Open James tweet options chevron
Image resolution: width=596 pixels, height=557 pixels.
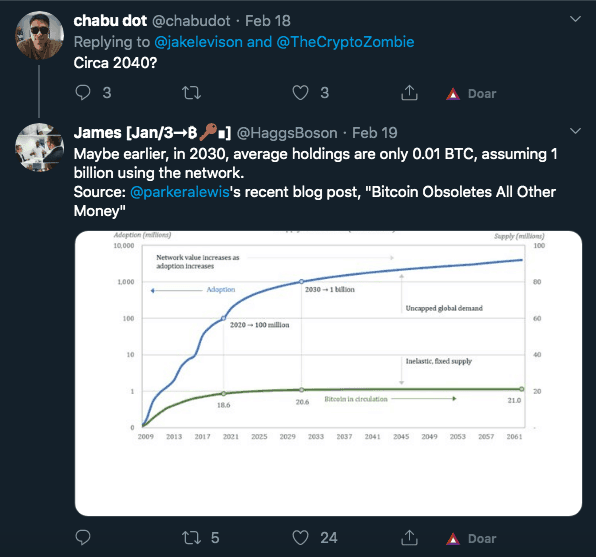(575, 131)
